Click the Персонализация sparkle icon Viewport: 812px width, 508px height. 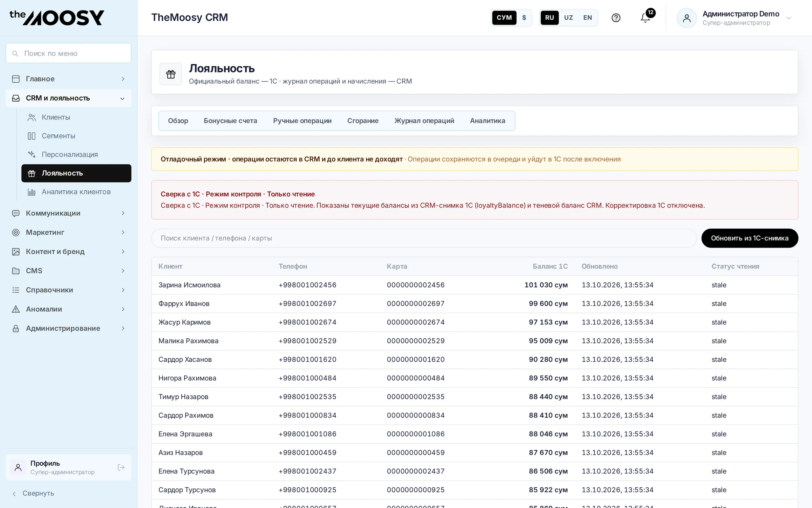pyautogui.click(x=31, y=154)
